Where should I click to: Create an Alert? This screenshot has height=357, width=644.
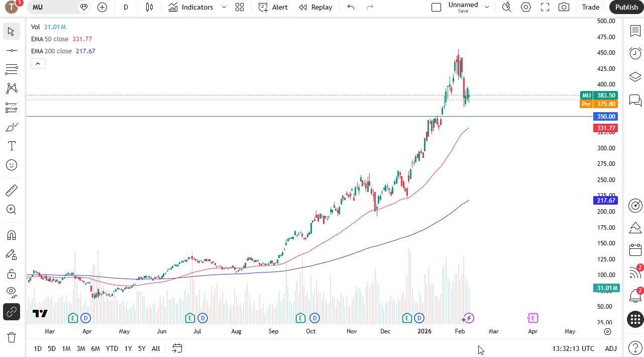coord(273,7)
